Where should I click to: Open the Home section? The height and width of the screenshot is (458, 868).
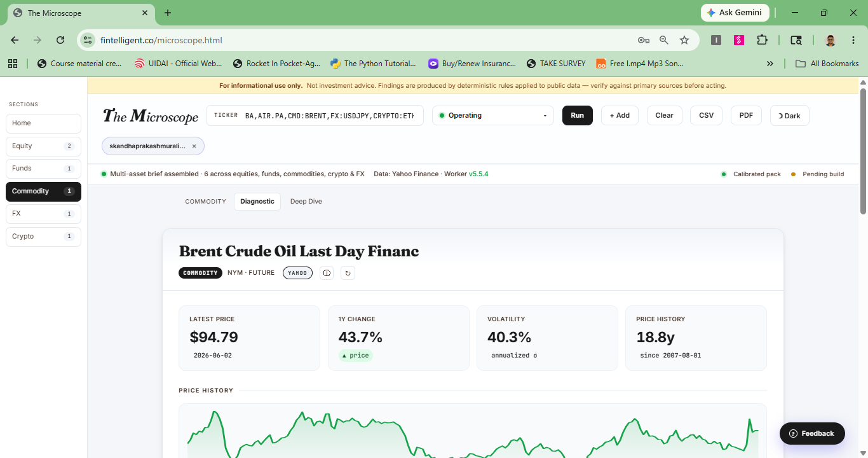pyautogui.click(x=43, y=123)
